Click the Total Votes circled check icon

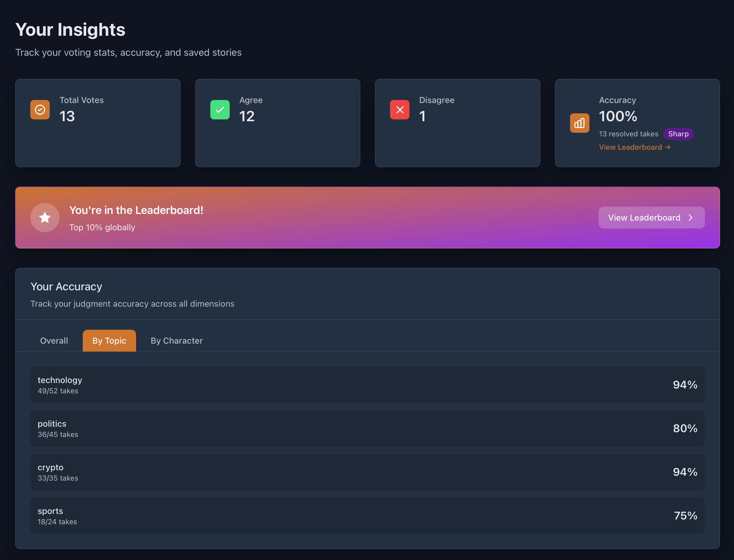pyautogui.click(x=40, y=110)
